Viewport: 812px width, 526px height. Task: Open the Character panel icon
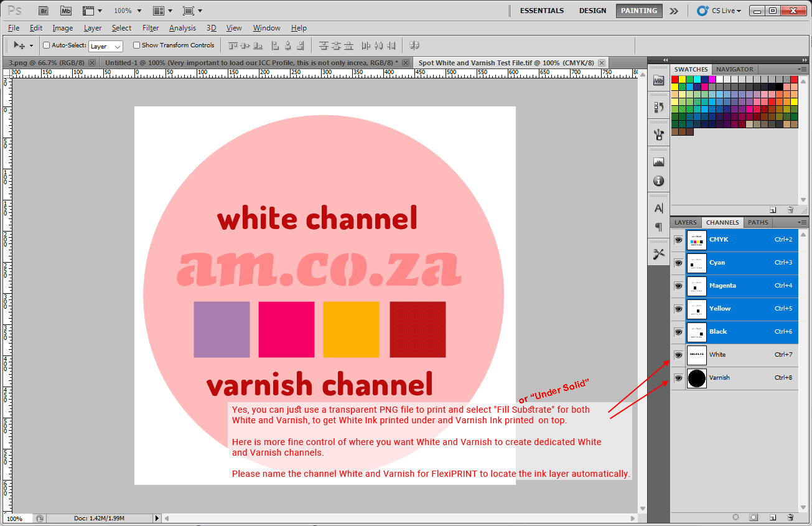[658, 207]
